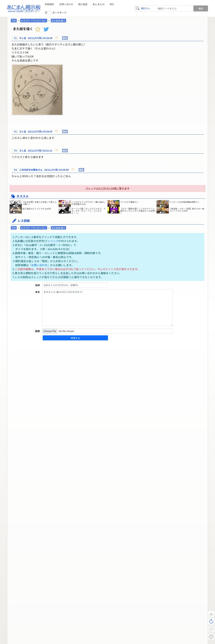215x644 pixels.
Task: Report post 3 with 報告 button
Action: 65,150
